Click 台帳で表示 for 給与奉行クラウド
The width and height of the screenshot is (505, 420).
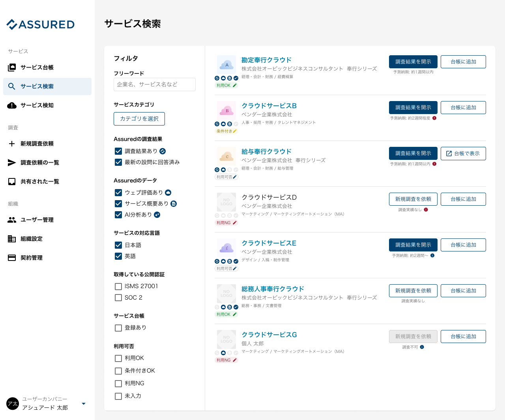tap(463, 154)
